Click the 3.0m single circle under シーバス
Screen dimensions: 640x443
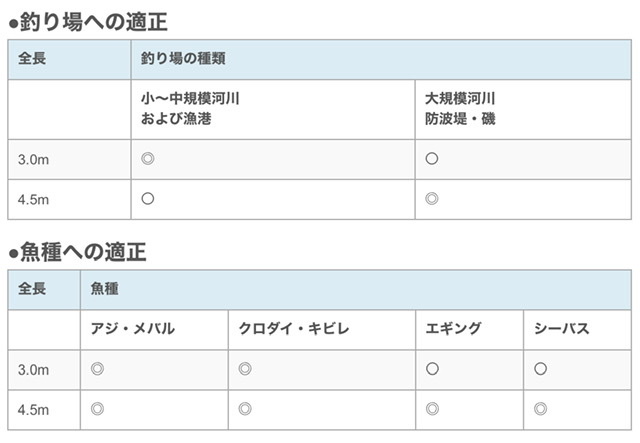point(540,369)
